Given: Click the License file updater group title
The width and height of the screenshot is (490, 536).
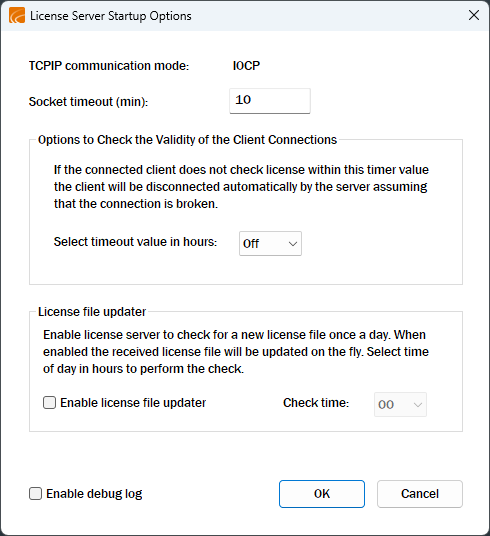Looking at the screenshot, I should pos(92,312).
